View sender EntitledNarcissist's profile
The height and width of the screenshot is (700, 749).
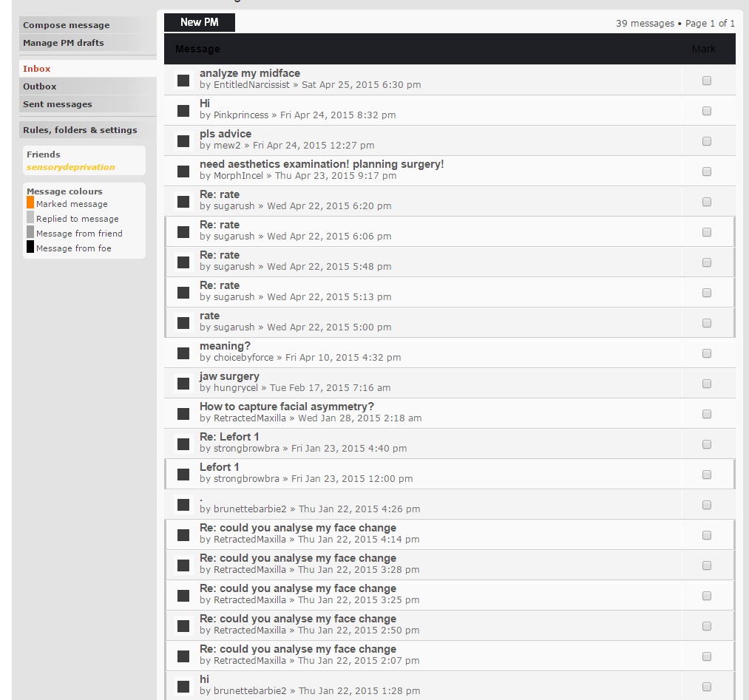tap(251, 85)
